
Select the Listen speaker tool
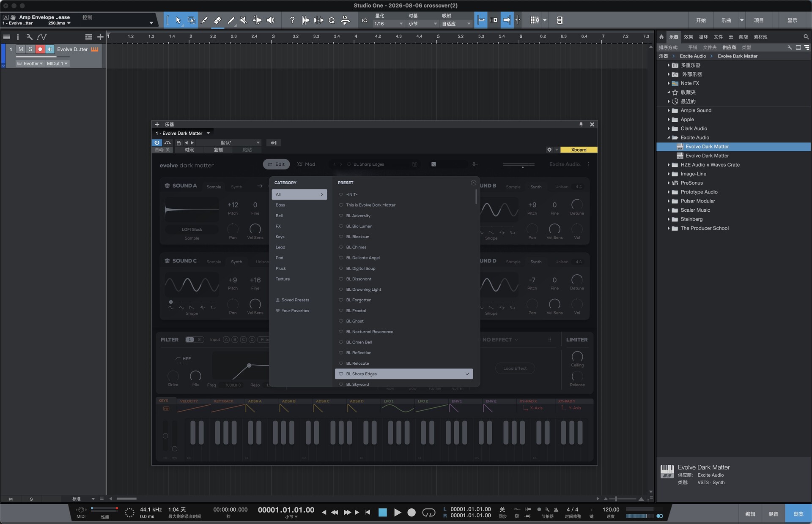[271, 20]
